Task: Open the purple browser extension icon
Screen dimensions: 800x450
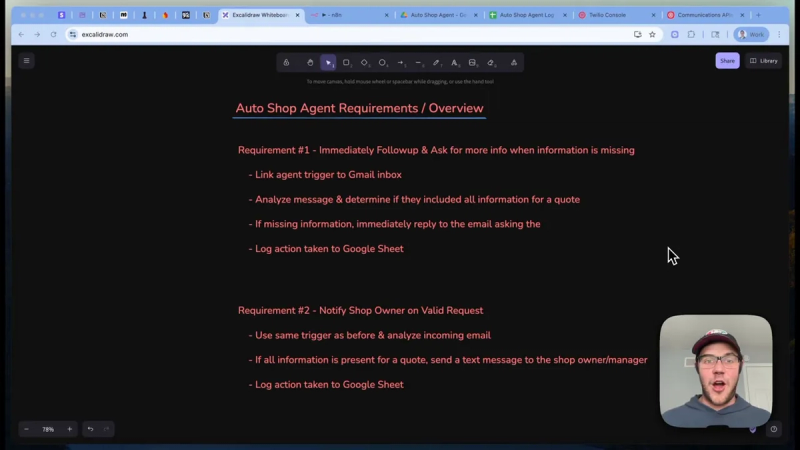Action: point(674,34)
